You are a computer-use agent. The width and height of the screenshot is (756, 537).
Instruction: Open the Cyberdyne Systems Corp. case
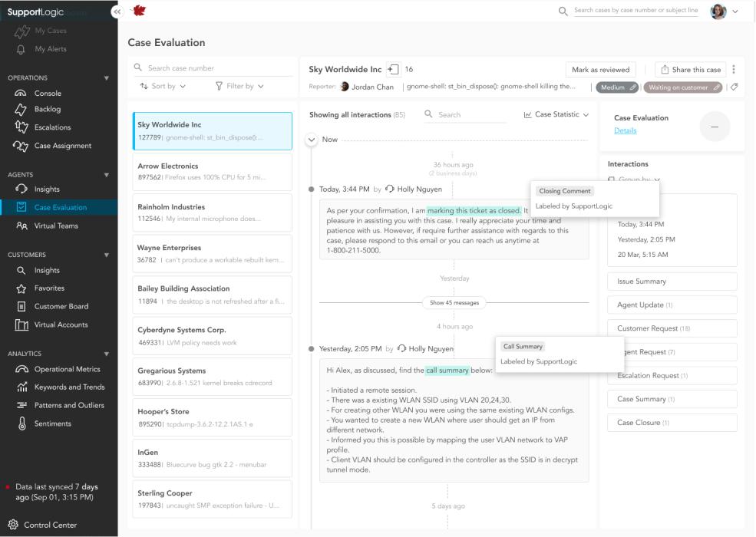[212, 336]
